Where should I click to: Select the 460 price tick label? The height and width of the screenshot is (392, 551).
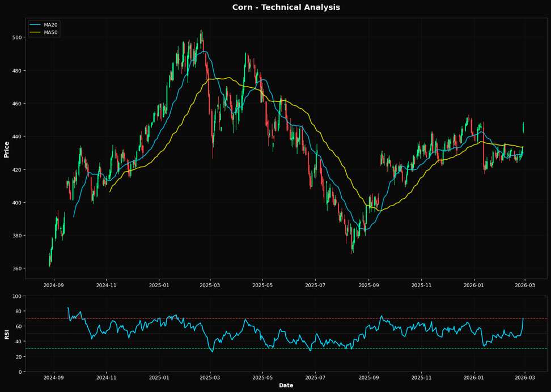tap(18, 104)
